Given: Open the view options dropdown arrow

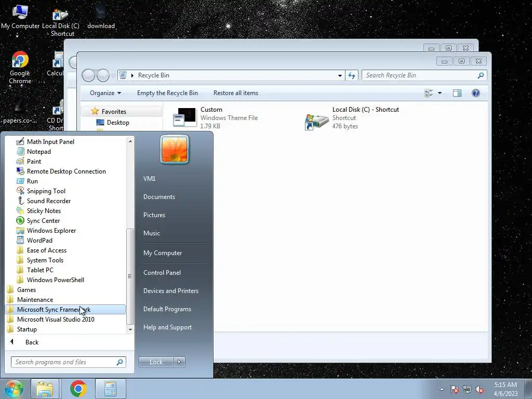Looking at the screenshot, I should 440,93.
